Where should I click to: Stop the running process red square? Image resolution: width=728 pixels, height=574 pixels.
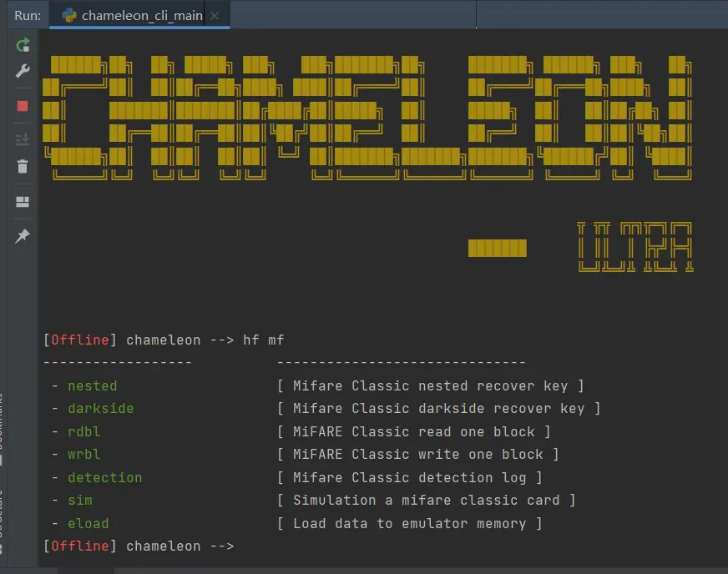point(23,106)
